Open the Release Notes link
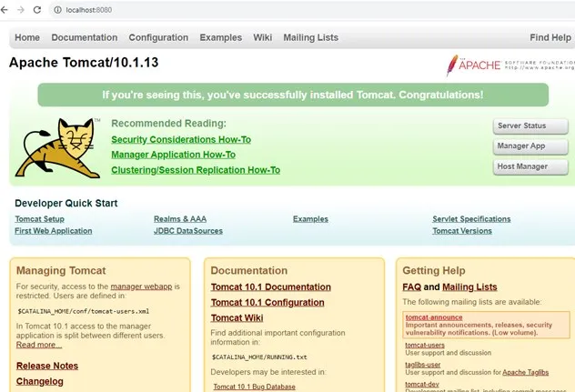Viewport: 575px width, 392px height. (x=47, y=366)
